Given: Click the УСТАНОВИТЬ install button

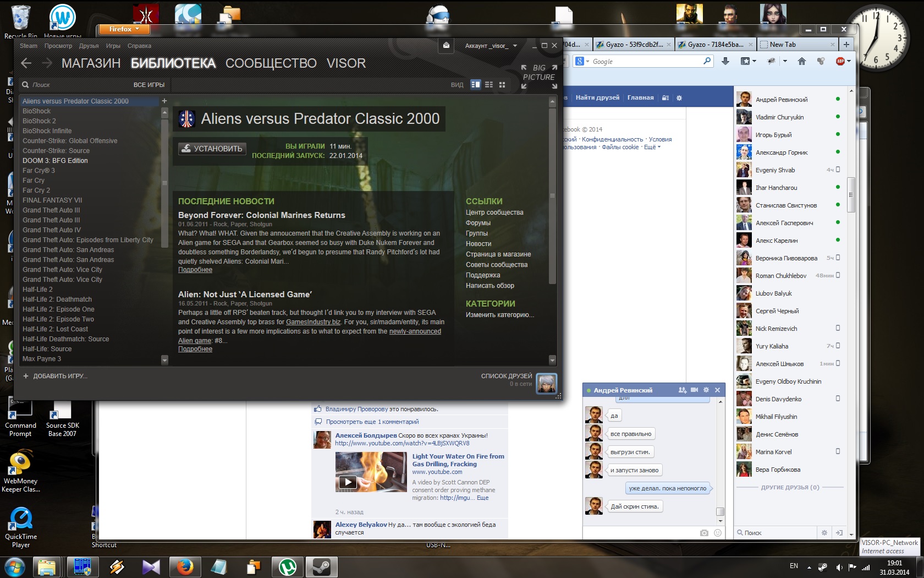Looking at the screenshot, I should (x=212, y=149).
